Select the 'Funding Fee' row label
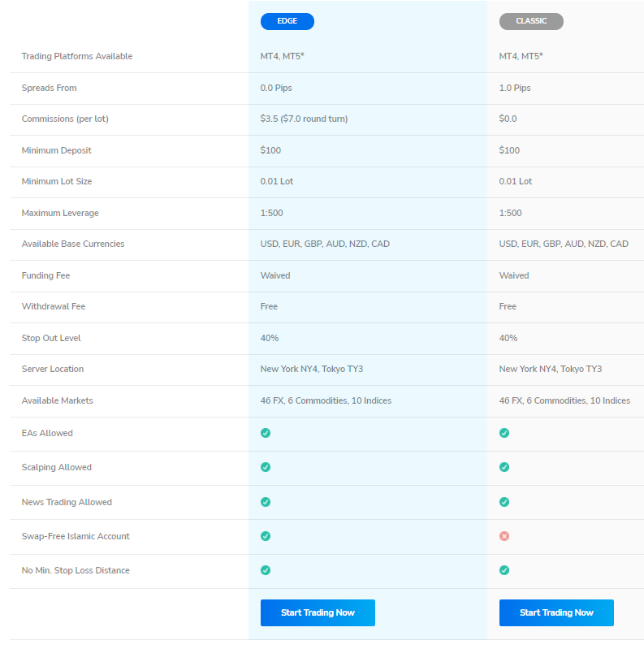Image resolution: width=644 pixels, height=649 pixels. 45,275
